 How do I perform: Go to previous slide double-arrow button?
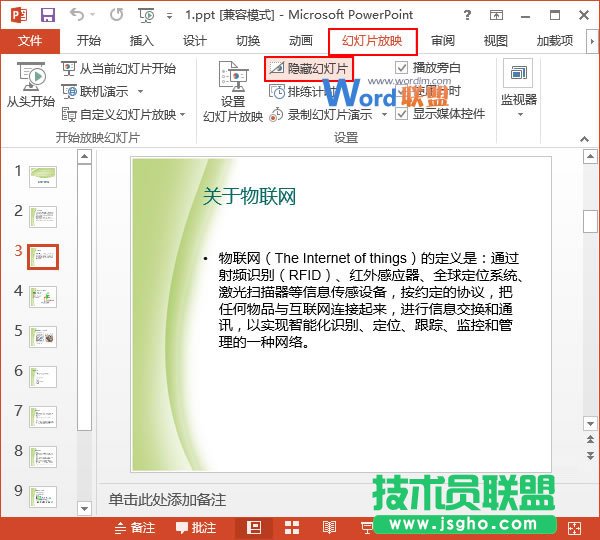pyautogui.click(x=590, y=439)
